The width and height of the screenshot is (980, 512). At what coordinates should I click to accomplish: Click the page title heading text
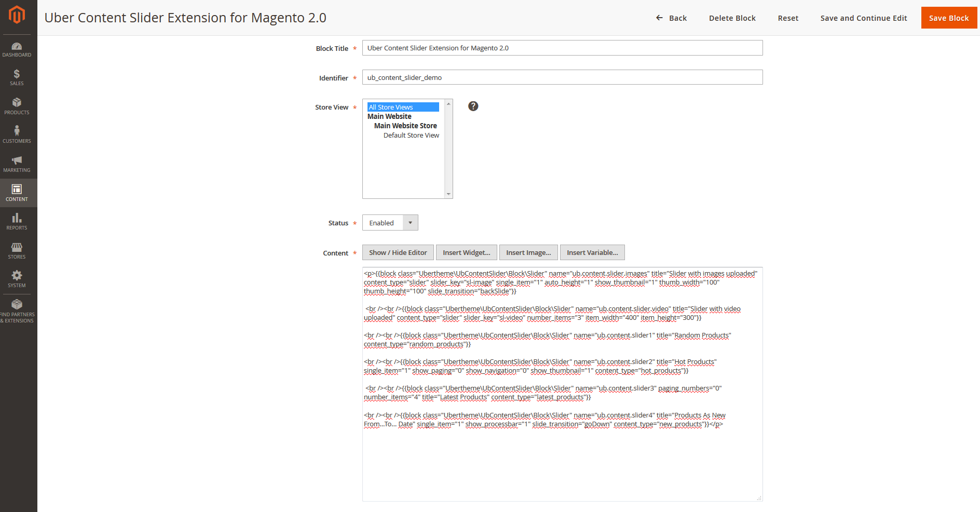(185, 18)
